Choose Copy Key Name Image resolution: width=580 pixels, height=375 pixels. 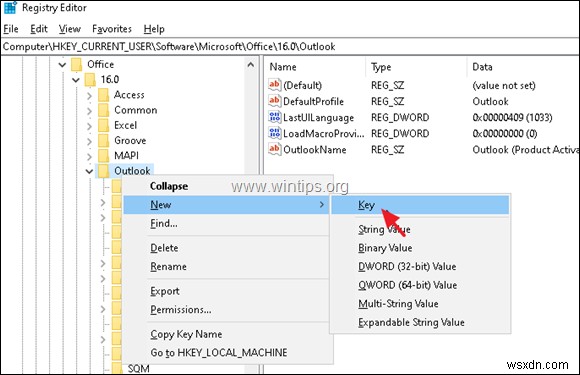click(x=226, y=334)
